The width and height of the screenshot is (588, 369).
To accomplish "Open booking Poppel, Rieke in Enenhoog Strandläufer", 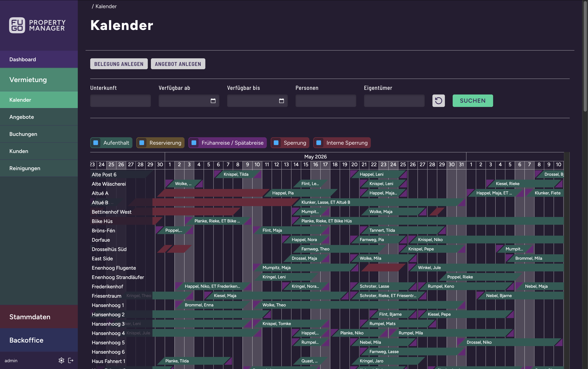I will click(x=480, y=277).
